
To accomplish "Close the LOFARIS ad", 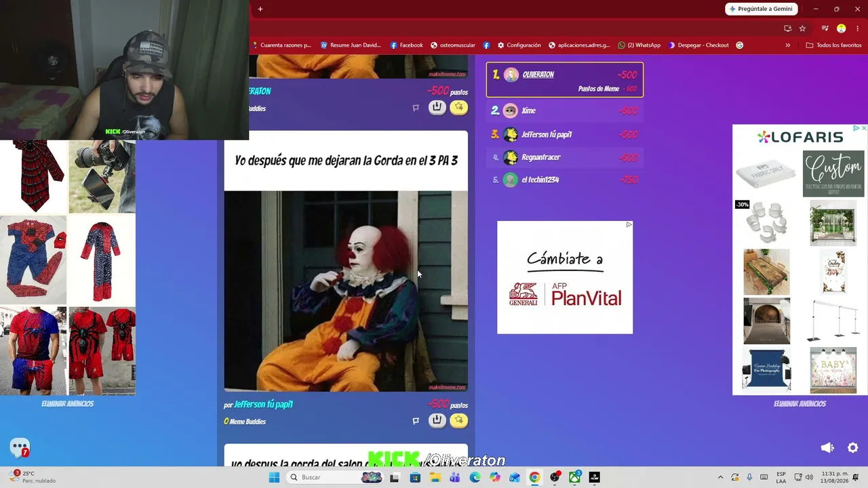I will pos(863,128).
